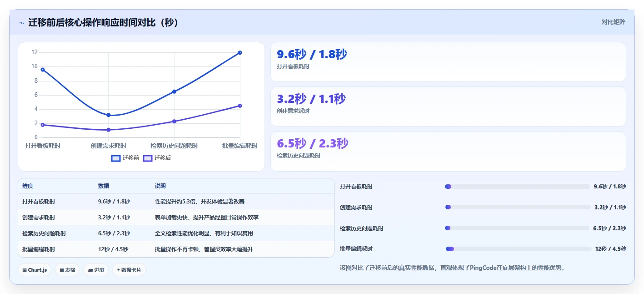644x294 pixels.
Task: Click the 数据卡片 tag chip
Action: pyautogui.click(x=129, y=270)
